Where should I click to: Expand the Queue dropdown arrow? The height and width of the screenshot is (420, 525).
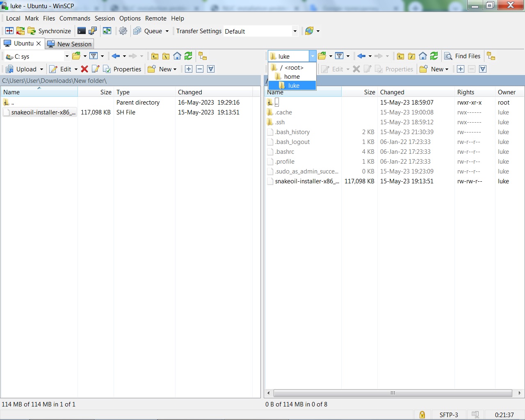pyautogui.click(x=167, y=31)
